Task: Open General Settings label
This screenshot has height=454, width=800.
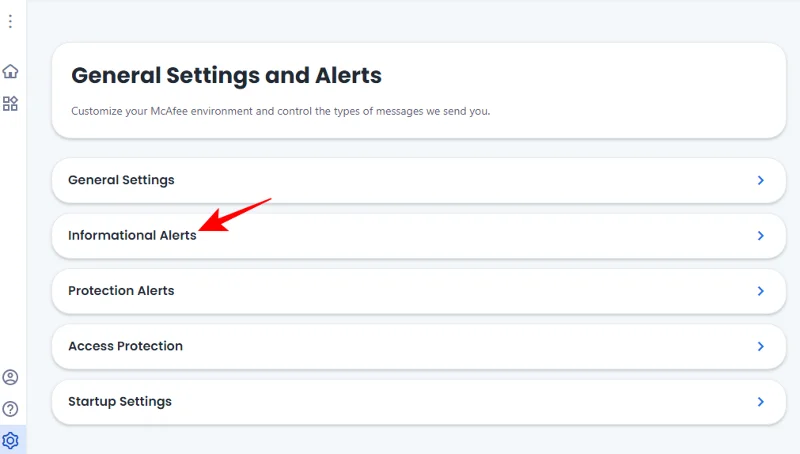Action: coord(121,180)
